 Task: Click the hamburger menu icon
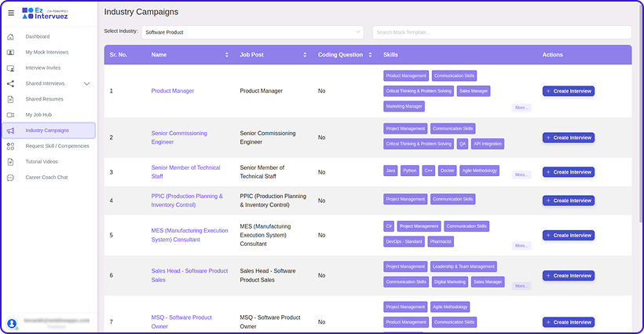tap(11, 13)
